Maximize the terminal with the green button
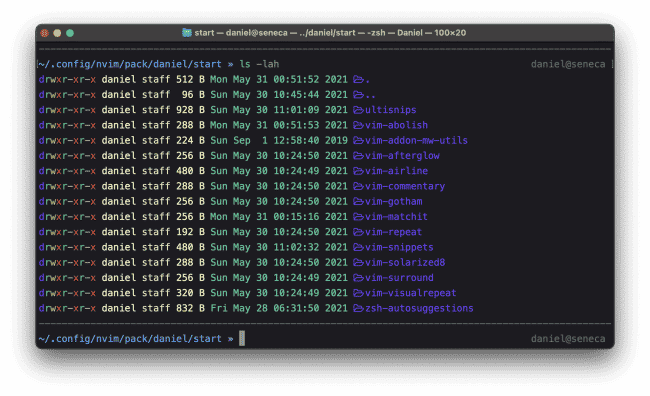 70,33
